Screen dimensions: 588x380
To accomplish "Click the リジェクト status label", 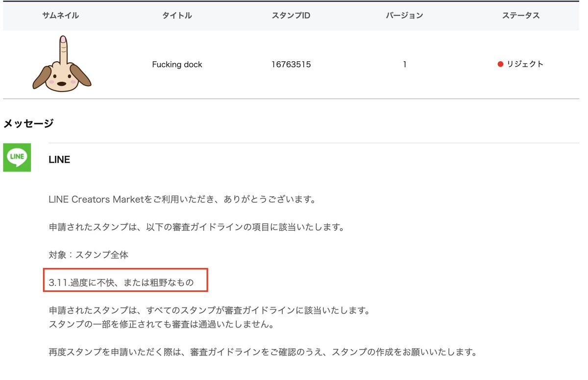I will coord(525,64).
